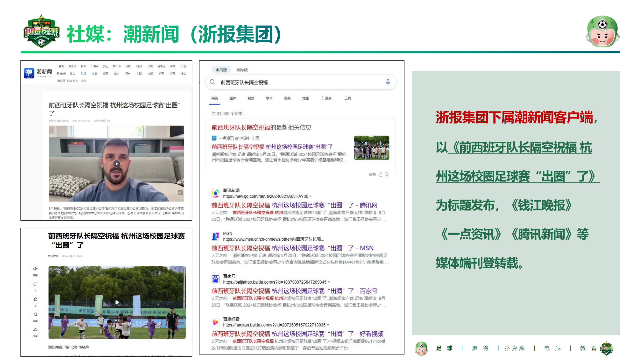Click the download icon on the video
This screenshot has width=644, height=362.
click(180, 192)
